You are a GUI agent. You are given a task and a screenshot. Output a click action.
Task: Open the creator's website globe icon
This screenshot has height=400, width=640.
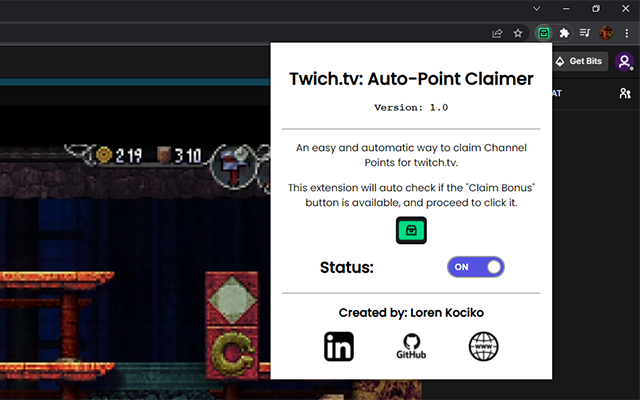(x=483, y=347)
